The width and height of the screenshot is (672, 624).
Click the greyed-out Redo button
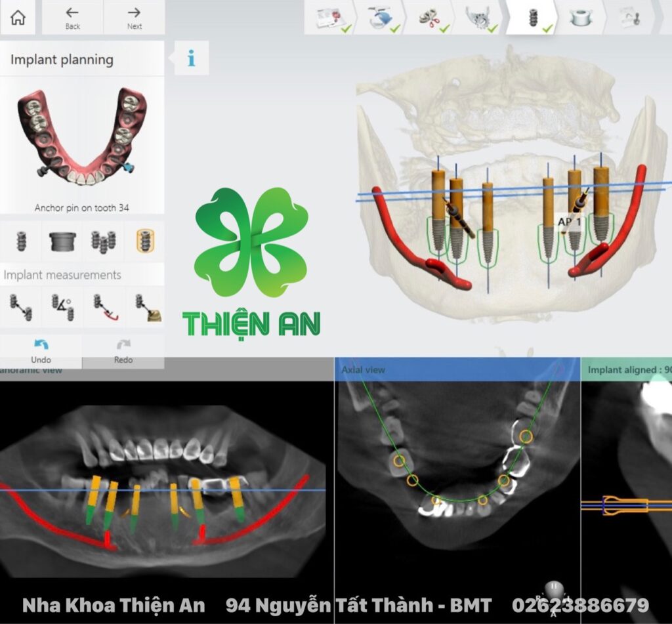coord(123,351)
